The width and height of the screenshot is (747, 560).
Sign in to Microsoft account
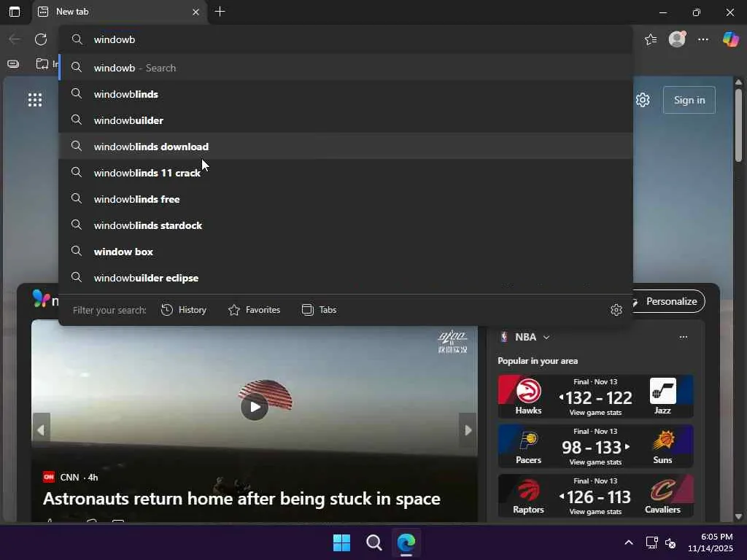click(689, 100)
